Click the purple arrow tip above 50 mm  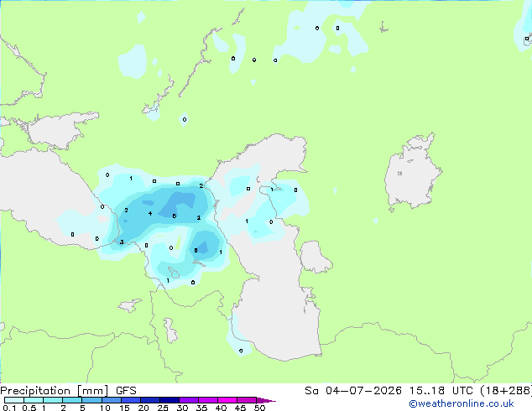(266, 400)
